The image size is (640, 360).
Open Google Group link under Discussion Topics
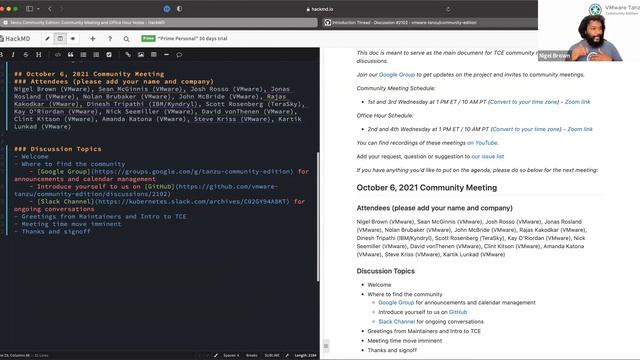(396, 303)
